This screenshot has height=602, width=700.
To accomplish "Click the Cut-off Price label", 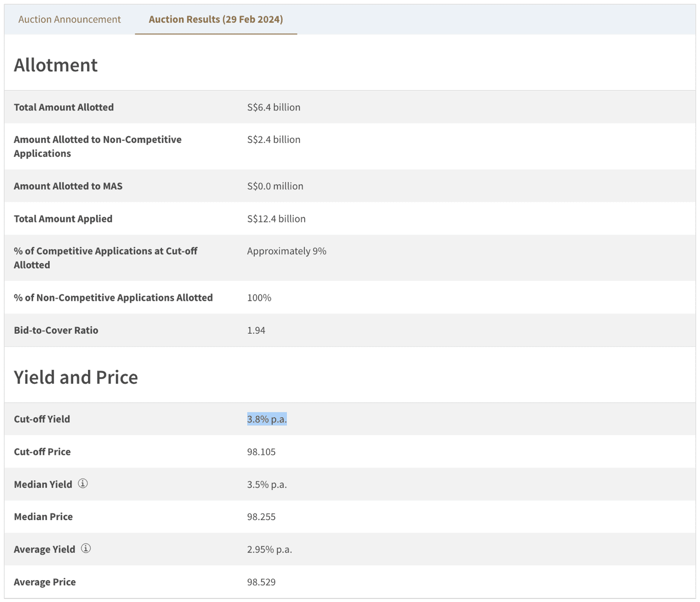I will [42, 452].
